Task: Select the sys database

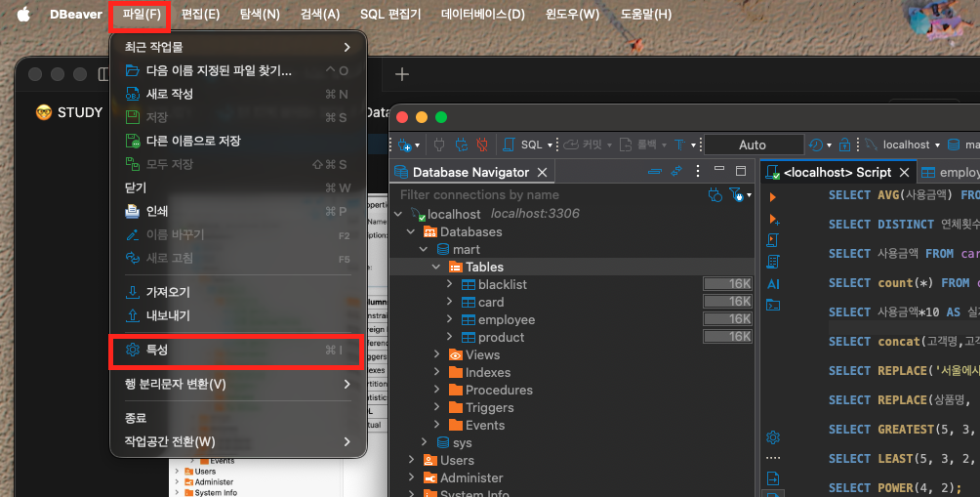Action: (462, 442)
